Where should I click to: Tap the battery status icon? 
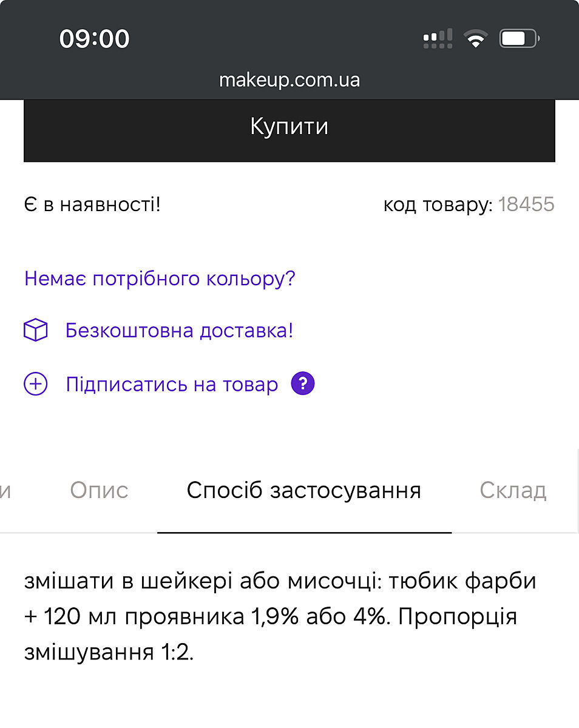point(519,39)
